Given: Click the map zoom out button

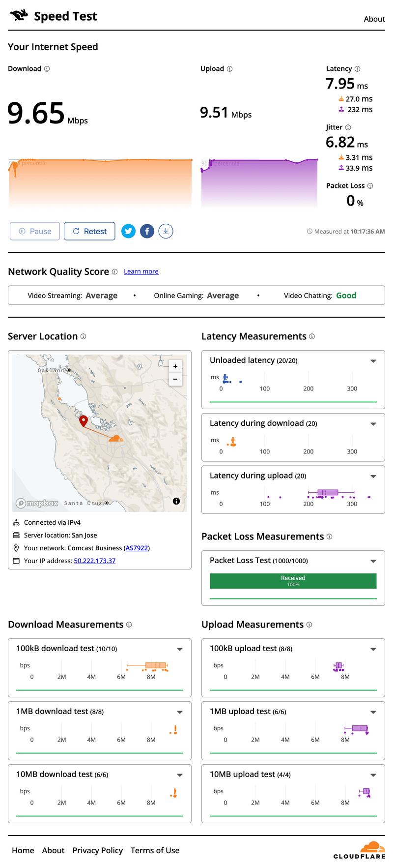Looking at the screenshot, I should tap(175, 379).
